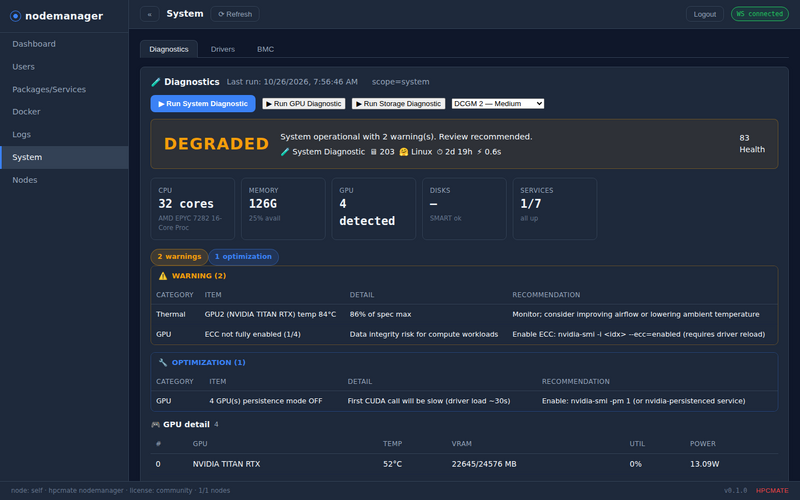This screenshot has width=800, height=500.
Task: Click the 22645/24576 MB VRAM value
Action: pos(484,464)
